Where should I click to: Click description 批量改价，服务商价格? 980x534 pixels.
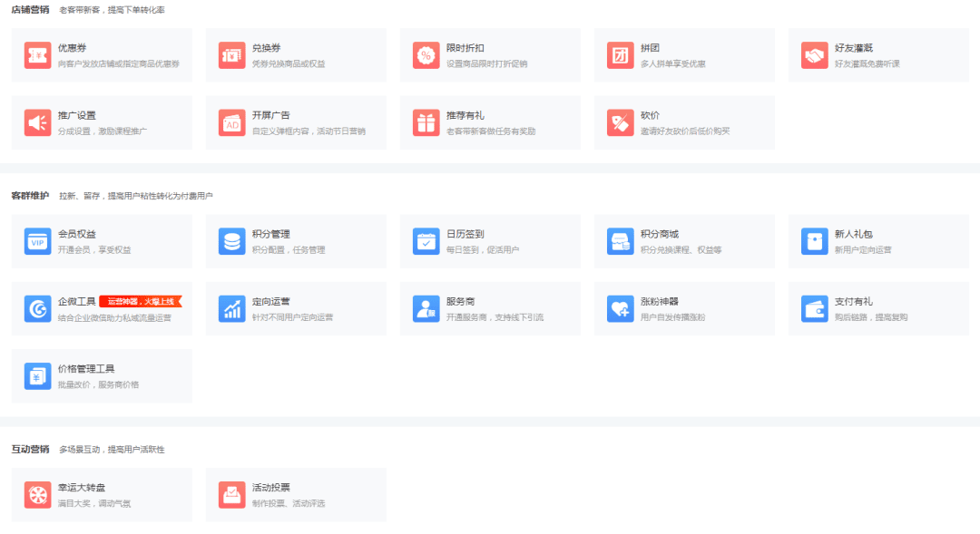coord(99,384)
